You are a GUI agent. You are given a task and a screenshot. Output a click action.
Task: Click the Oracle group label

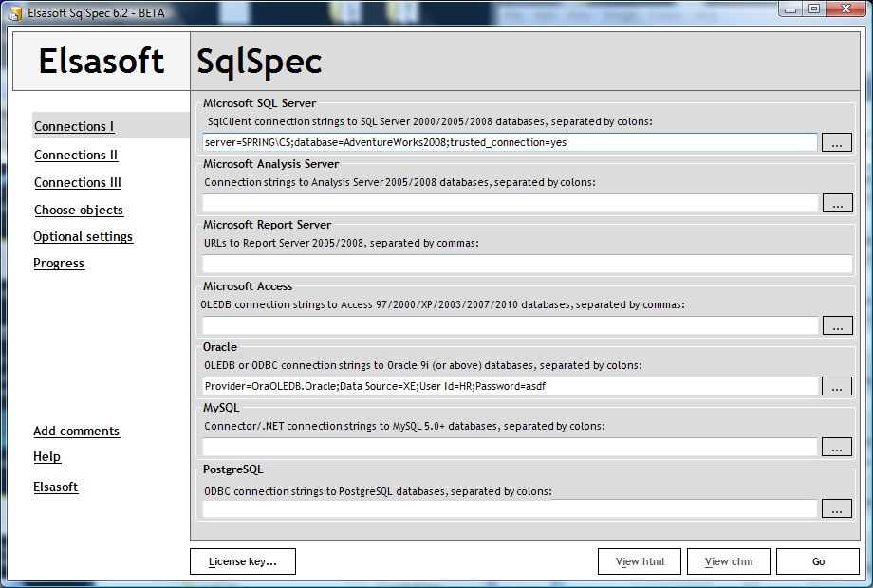pyautogui.click(x=220, y=347)
